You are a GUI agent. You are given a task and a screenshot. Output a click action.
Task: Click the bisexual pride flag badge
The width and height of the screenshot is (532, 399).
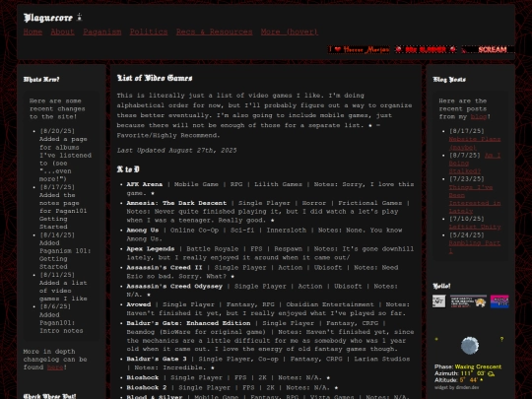(499, 301)
